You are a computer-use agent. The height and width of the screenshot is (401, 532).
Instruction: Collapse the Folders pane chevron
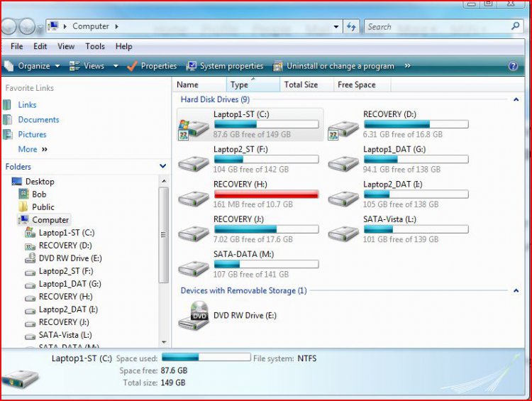[x=163, y=166]
